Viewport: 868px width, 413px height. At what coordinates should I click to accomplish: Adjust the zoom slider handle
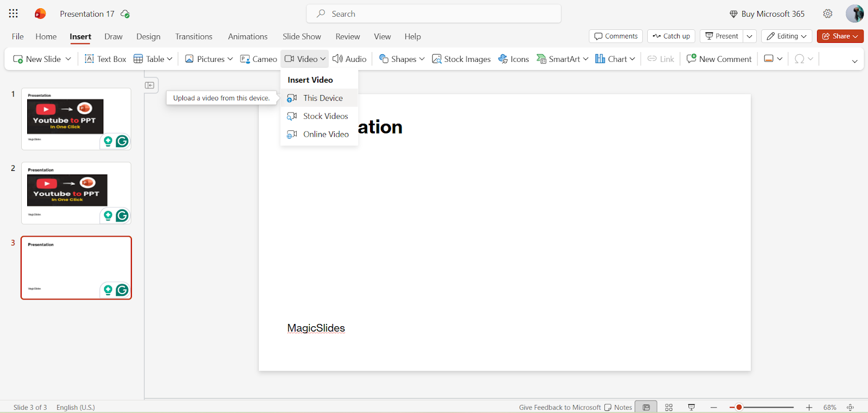[x=739, y=407]
